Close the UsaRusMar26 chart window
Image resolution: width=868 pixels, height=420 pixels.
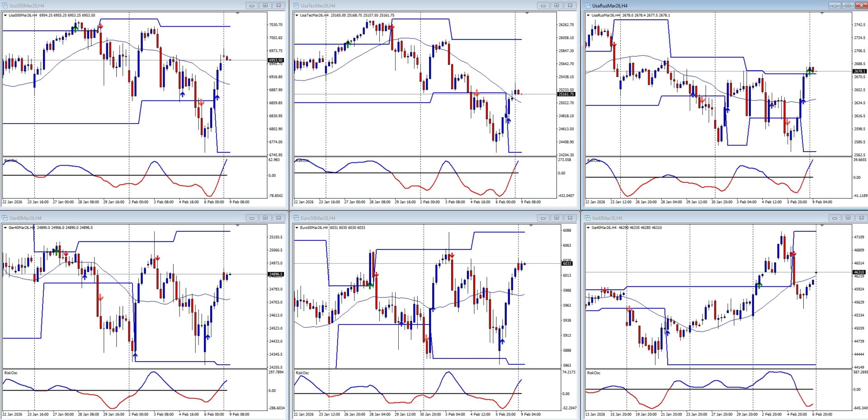click(x=861, y=6)
